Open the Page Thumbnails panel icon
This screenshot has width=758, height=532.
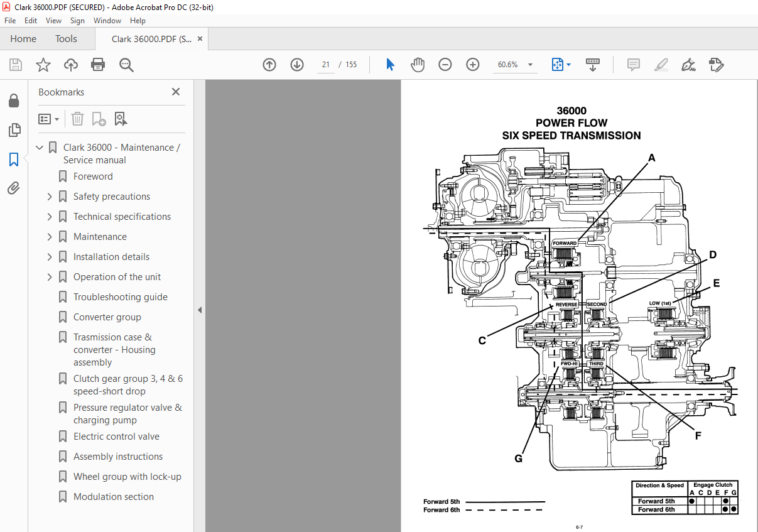tap(14, 130)
